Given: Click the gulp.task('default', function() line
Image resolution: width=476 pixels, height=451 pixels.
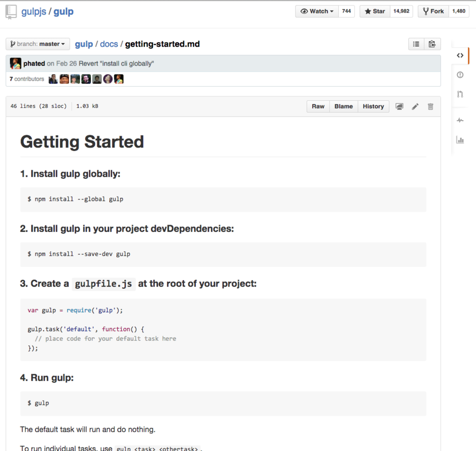Looking at the screenshot, I should click(x=86, y=329).
